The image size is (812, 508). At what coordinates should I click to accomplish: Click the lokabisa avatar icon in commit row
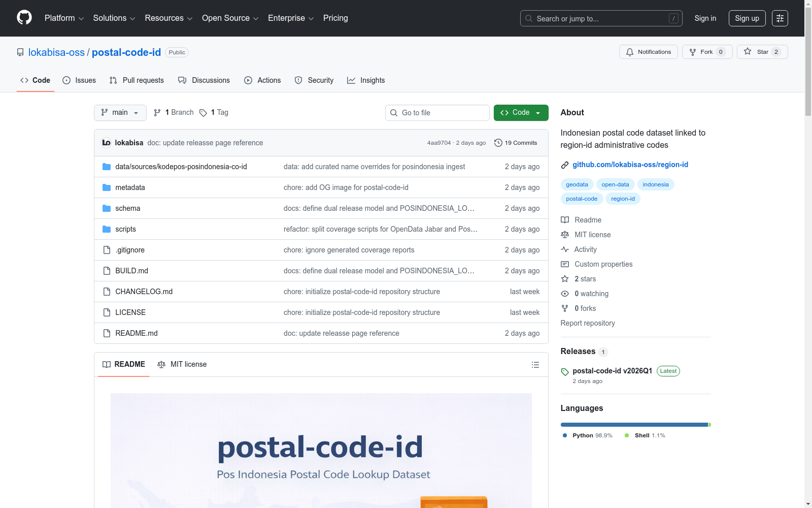point(107,143)
